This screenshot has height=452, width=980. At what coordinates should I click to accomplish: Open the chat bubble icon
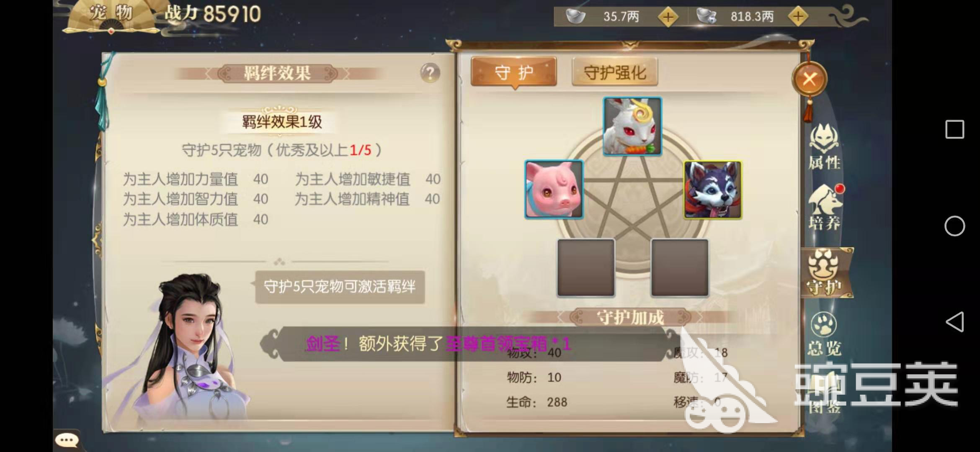67,440
